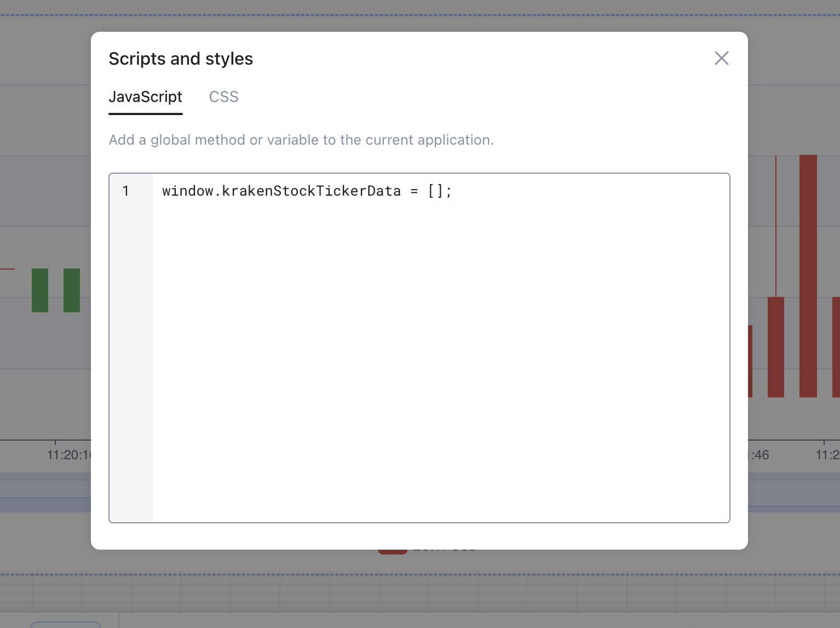
Task: Click the :46 time axis label
Action: click(760, 455)
